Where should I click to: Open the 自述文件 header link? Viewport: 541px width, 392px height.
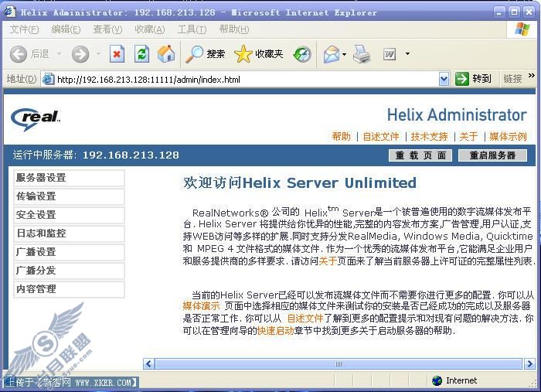381,137
